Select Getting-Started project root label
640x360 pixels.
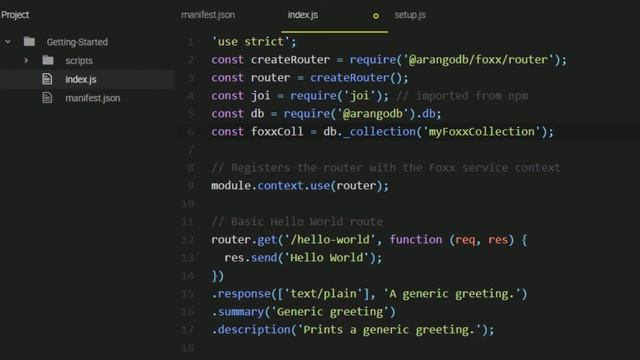click(x=77, y=42)
